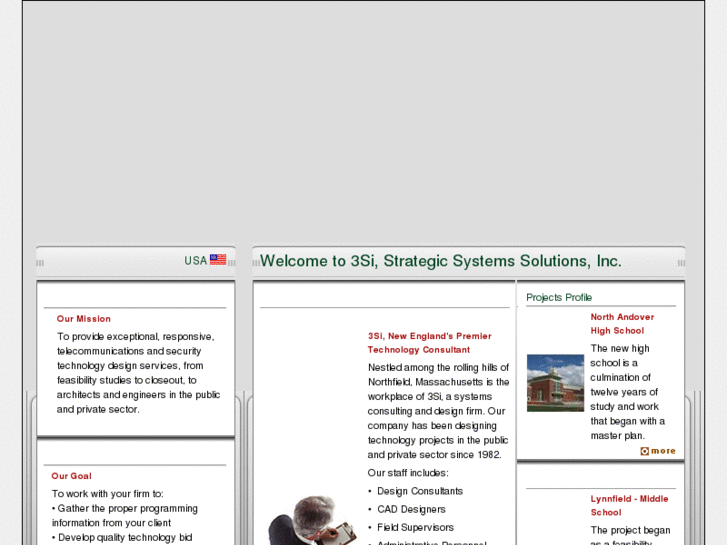Click '3Si, New England's Premier Technology Consultant'
This screenshot has height=545, width=727.
click(x=429, y=343)
